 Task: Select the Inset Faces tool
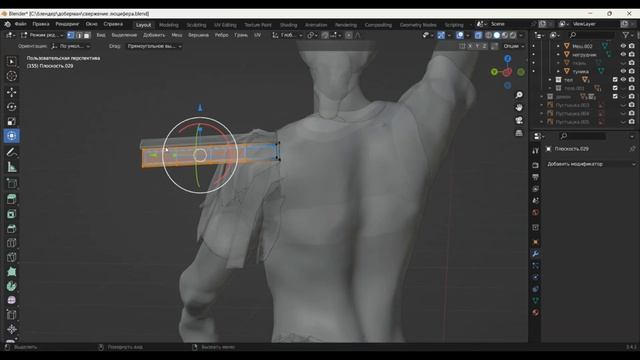coord(11,214)
